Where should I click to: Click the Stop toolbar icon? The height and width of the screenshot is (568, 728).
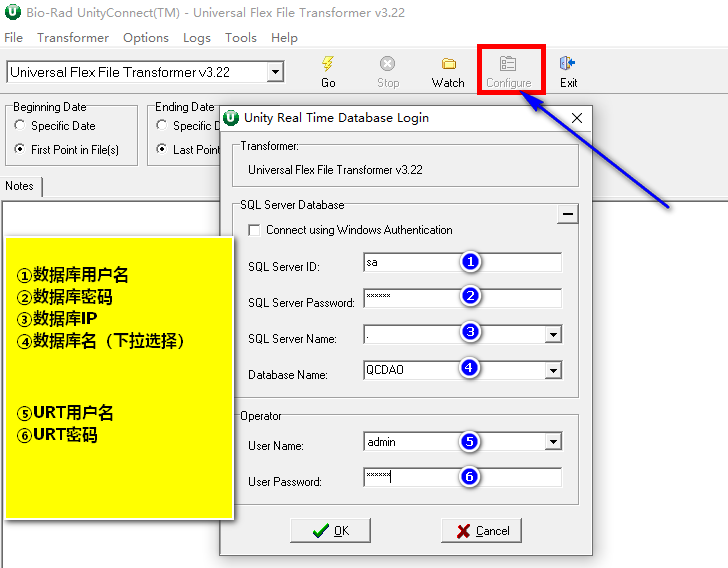tap(387, 63)
